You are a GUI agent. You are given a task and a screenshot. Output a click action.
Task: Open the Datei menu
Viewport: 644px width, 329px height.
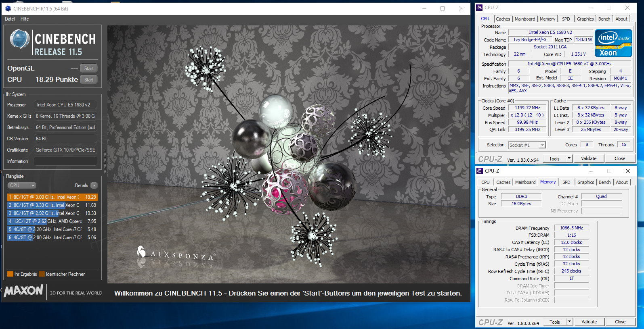click(x=10, y=19)
